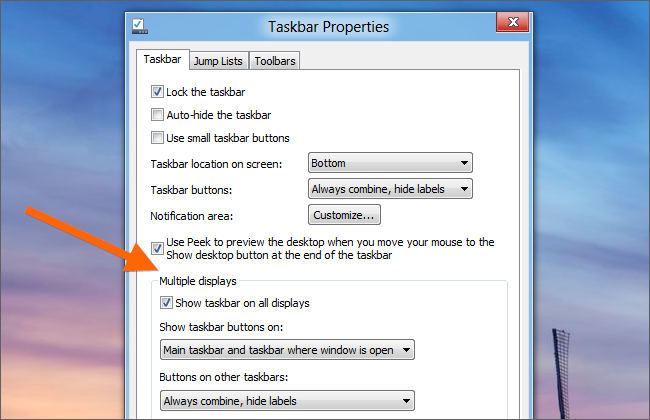650x420 pixels.
Task: Expand the Buttons on other taskbars dropdown
Action: click(x=287, y=402)
